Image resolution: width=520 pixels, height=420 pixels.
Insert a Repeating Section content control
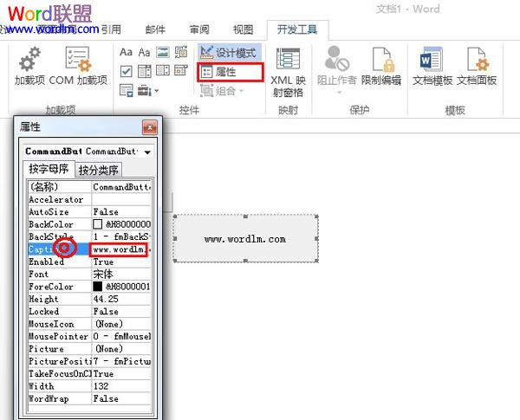click(x=126, y=90)
